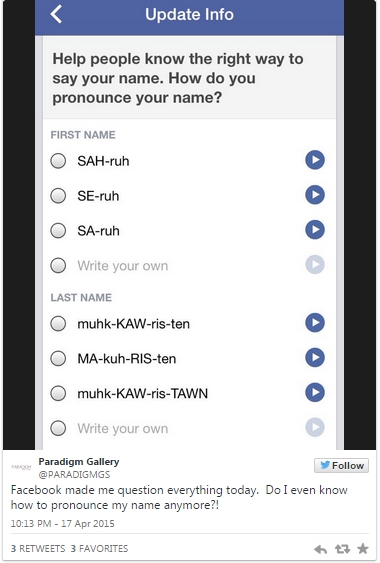
Task: Play the MA-kuh-RIS-ten pronunciation audio
Action: [x=315, y=357]
